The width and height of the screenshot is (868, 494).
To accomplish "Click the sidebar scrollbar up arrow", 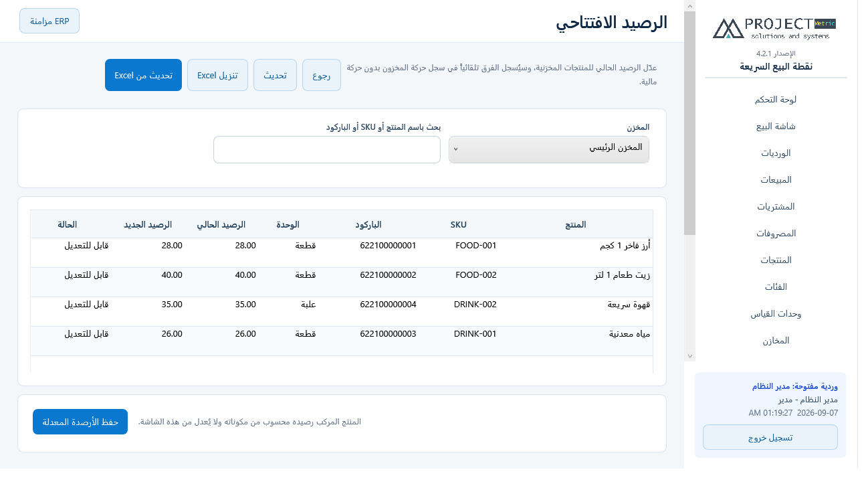I will coord(689,5).
